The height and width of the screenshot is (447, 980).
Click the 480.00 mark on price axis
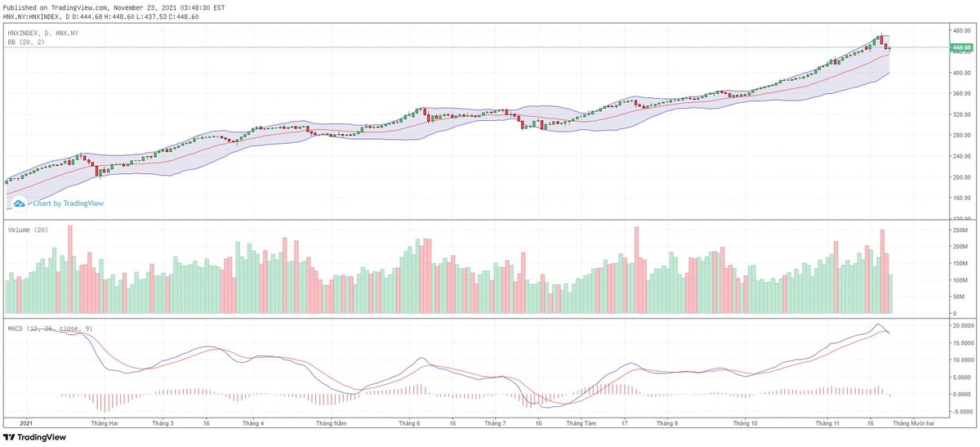point(962,31)
